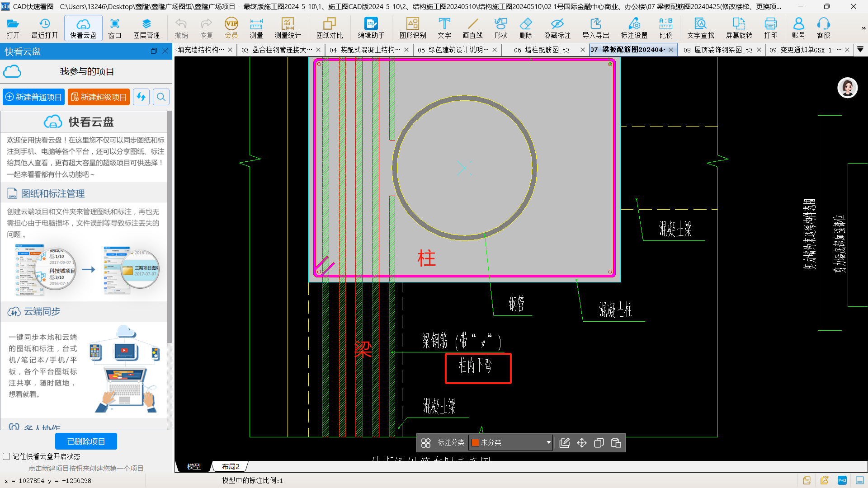Click the rightmost status bar screen icon
This screenshot has width=868, height=488.
(x=860, y=480)
